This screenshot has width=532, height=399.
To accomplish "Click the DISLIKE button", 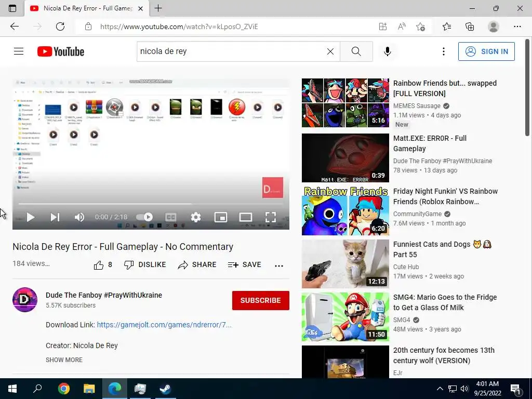I will [x=145, y=265].
